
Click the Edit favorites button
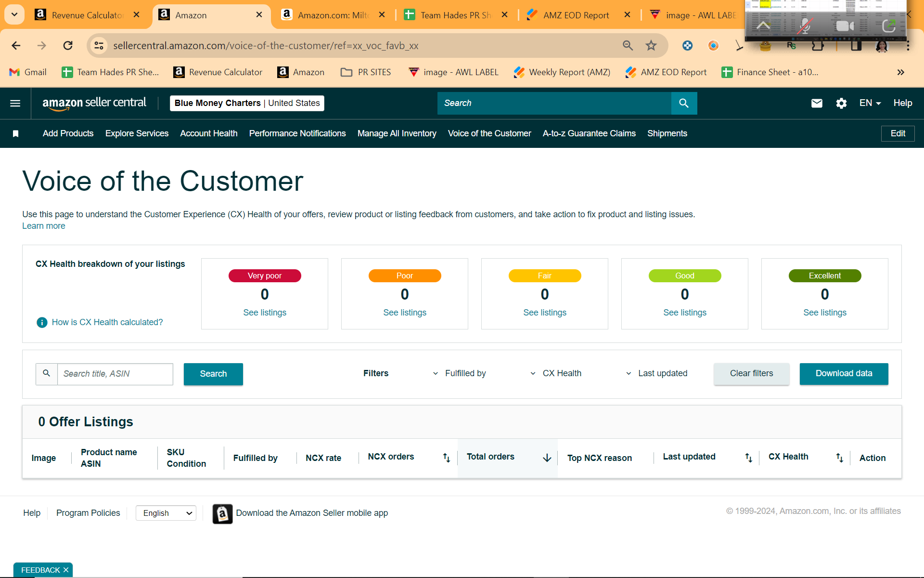pyautogui.click(x=898, y=133)
